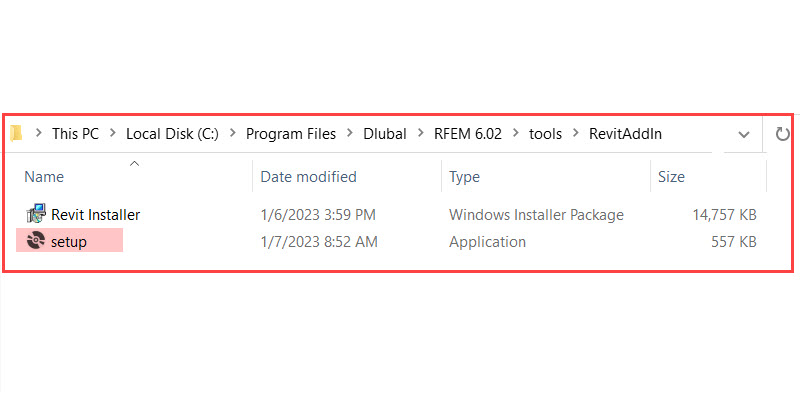This screenshot has width=800, height=400.
Task: Expand the chevron after Local Disk (C:)
Action: point(233,133)
